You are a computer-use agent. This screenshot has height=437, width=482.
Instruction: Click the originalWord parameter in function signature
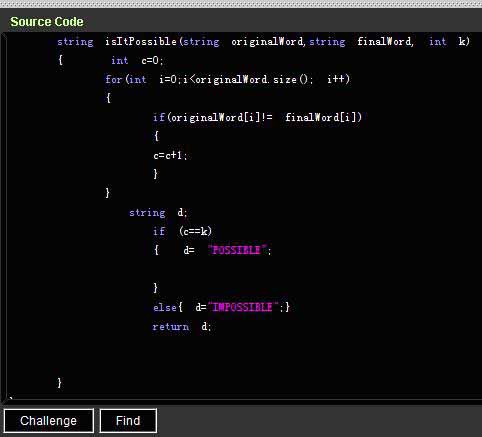[267, 42]
